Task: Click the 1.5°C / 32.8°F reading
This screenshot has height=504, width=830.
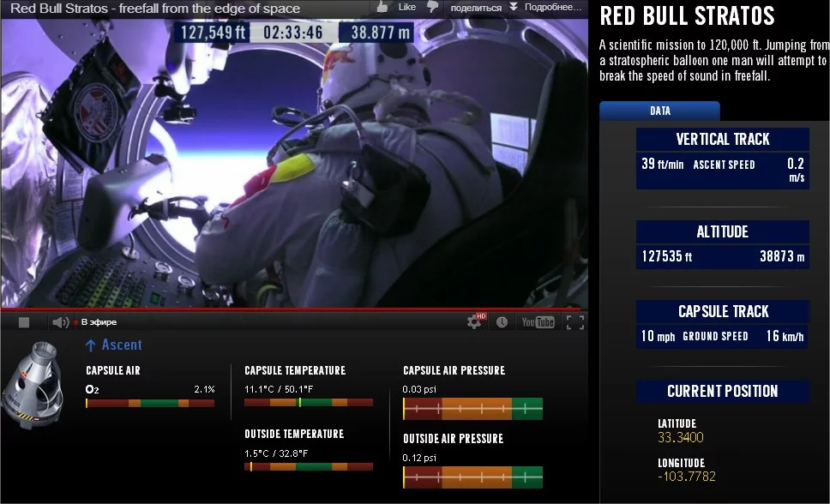Action: pos(276,453)
